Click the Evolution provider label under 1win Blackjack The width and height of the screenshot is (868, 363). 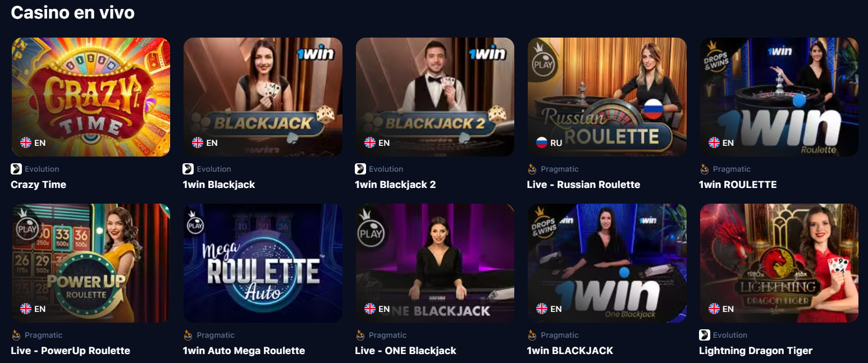pos(214,169)
